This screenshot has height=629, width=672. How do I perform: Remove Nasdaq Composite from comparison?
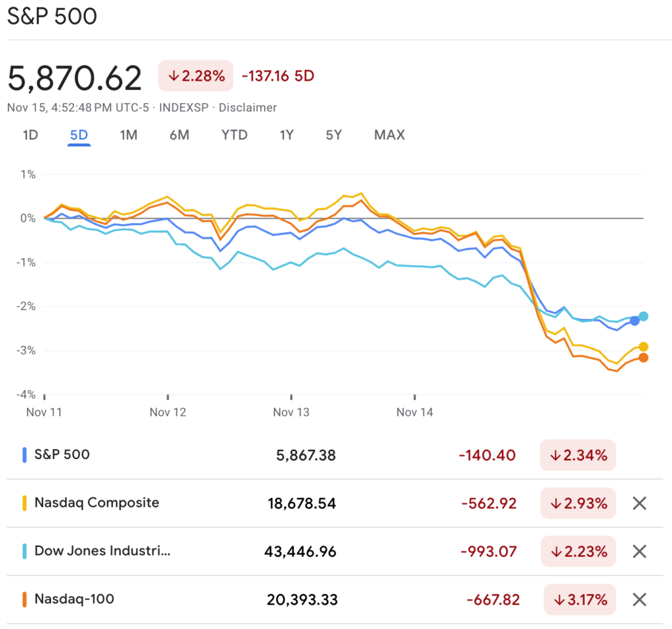click(x=639, y=504)
